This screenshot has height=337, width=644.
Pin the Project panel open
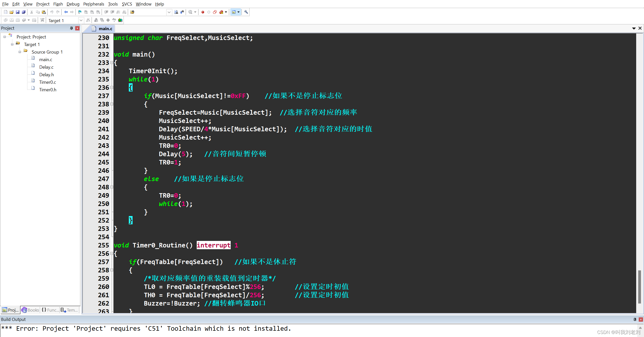[x=71, y=28]
